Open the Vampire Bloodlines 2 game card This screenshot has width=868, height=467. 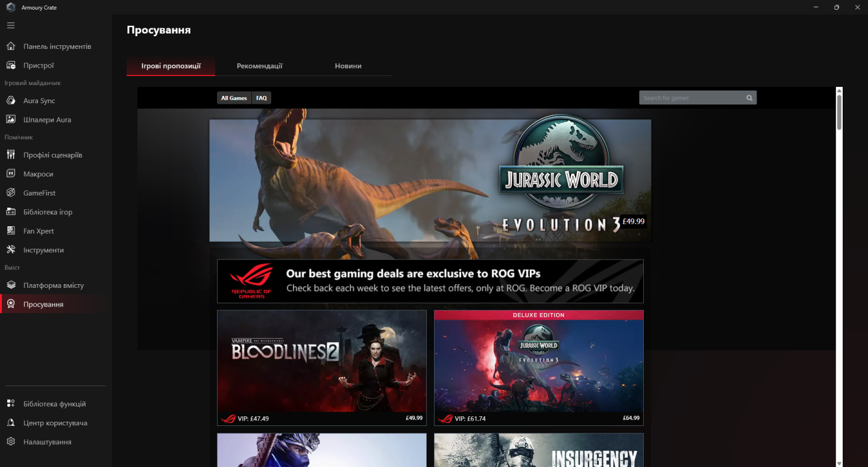click(322, 367)
